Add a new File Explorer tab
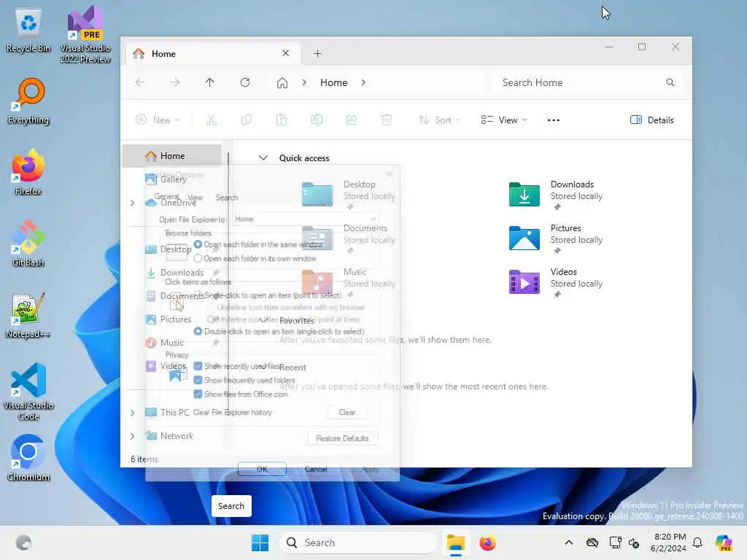 (317, 54)
